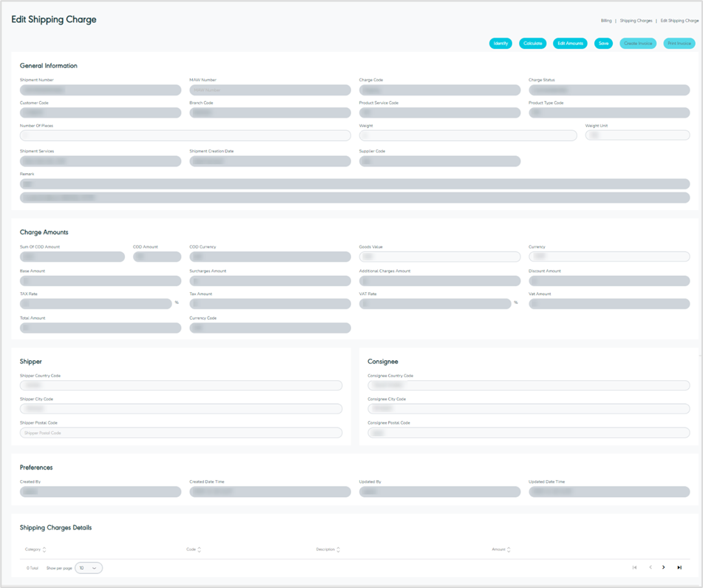Click the Print Invoice button
The image size is (703, 588).
(x=679, y=44)
